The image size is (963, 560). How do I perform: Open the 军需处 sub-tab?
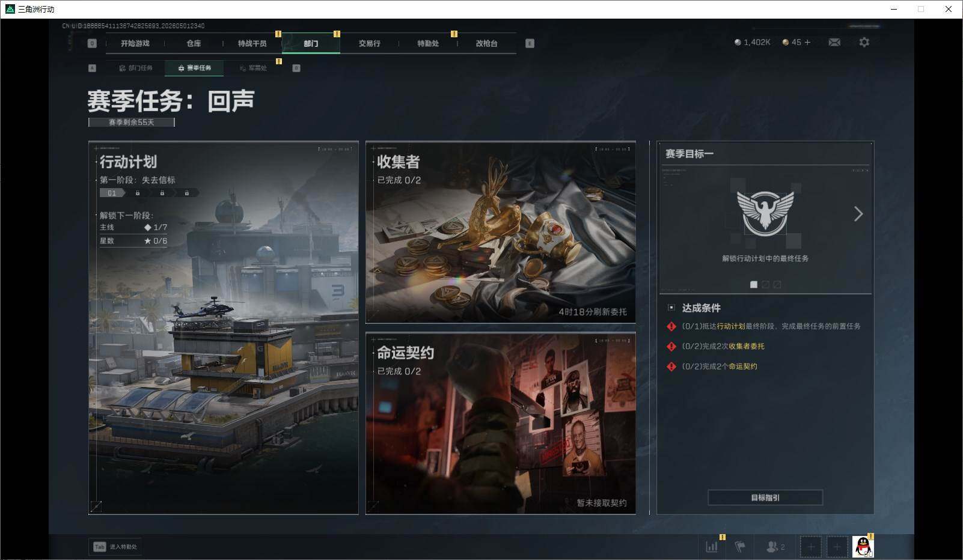point(253,68)
